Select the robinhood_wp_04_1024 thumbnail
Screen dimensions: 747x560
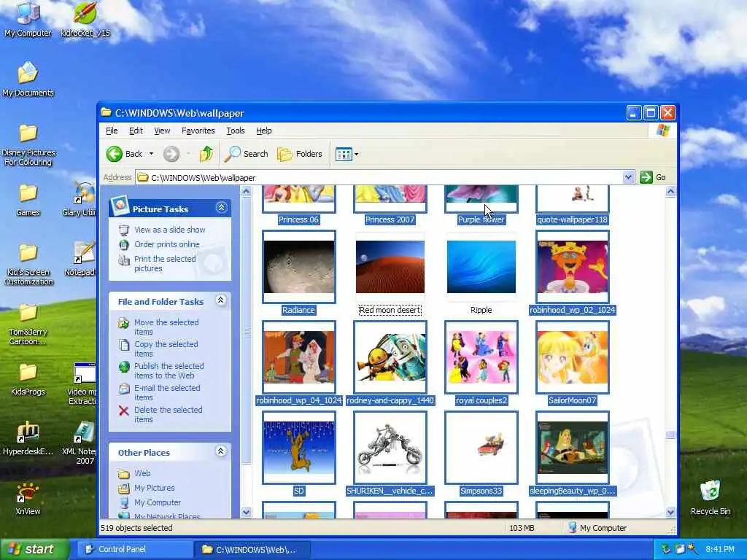pos(298,357)
